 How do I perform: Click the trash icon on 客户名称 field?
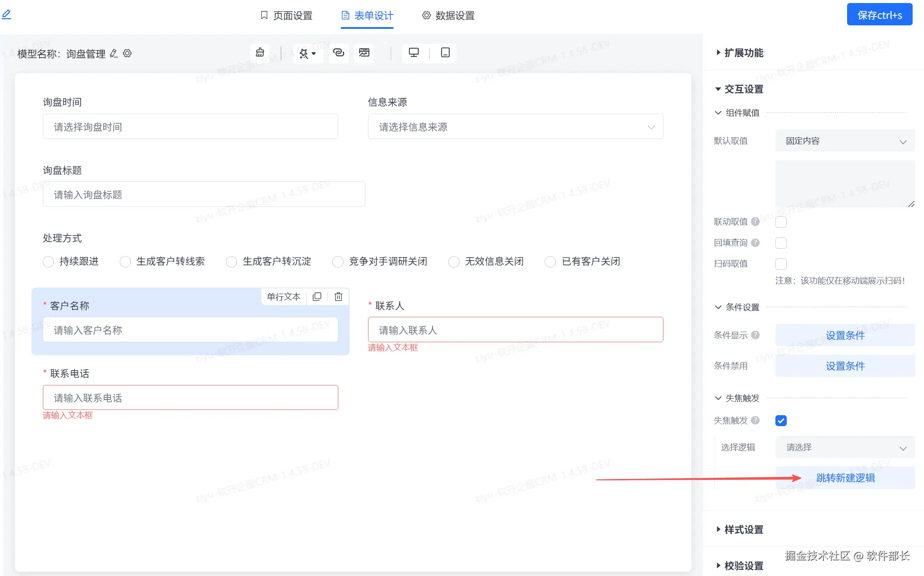pos(338,297)
